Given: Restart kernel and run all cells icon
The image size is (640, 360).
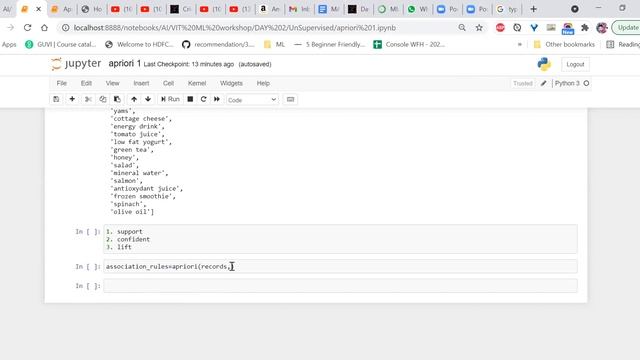Looking at the screenshot, I should (217, 99).
